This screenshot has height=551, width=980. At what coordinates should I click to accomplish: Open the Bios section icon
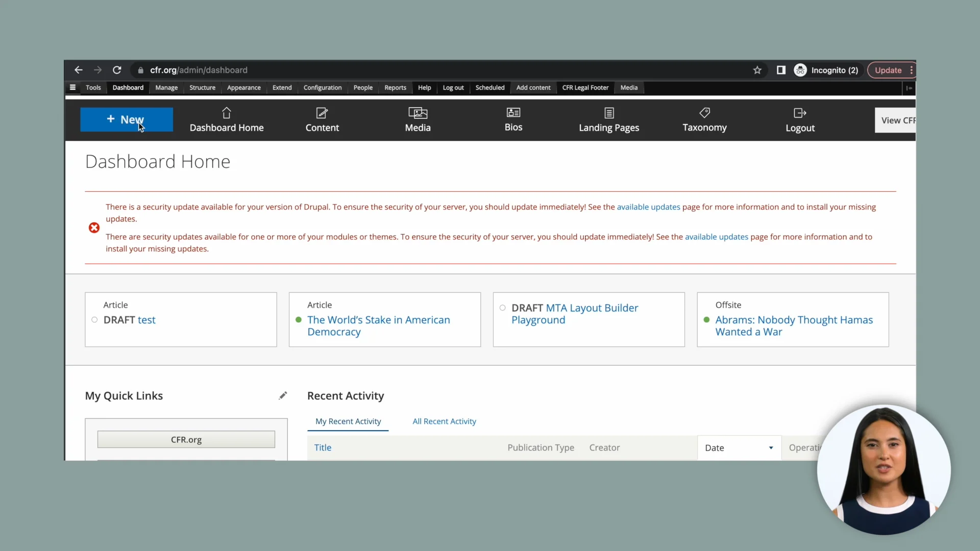click(x=513, y=112)
